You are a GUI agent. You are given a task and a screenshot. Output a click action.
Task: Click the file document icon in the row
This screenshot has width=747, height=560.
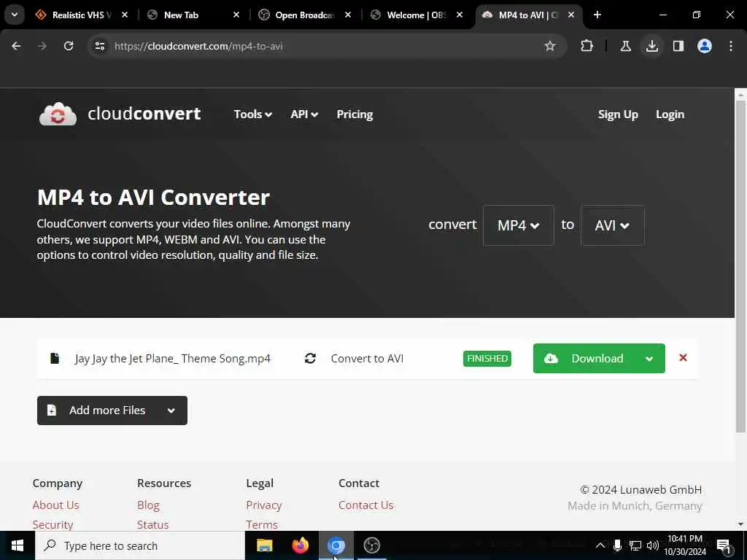[55, 358]
